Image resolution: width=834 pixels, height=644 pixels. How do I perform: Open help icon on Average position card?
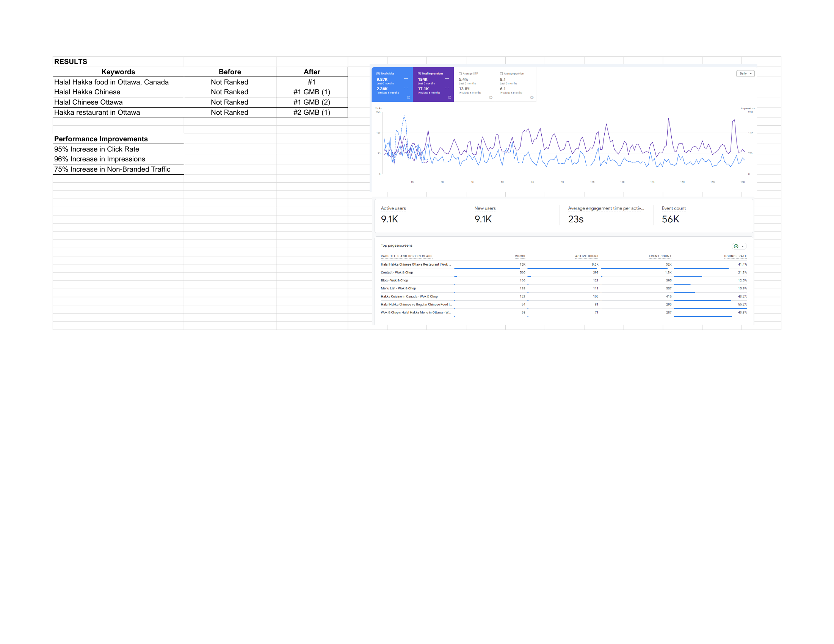(532, 97)
